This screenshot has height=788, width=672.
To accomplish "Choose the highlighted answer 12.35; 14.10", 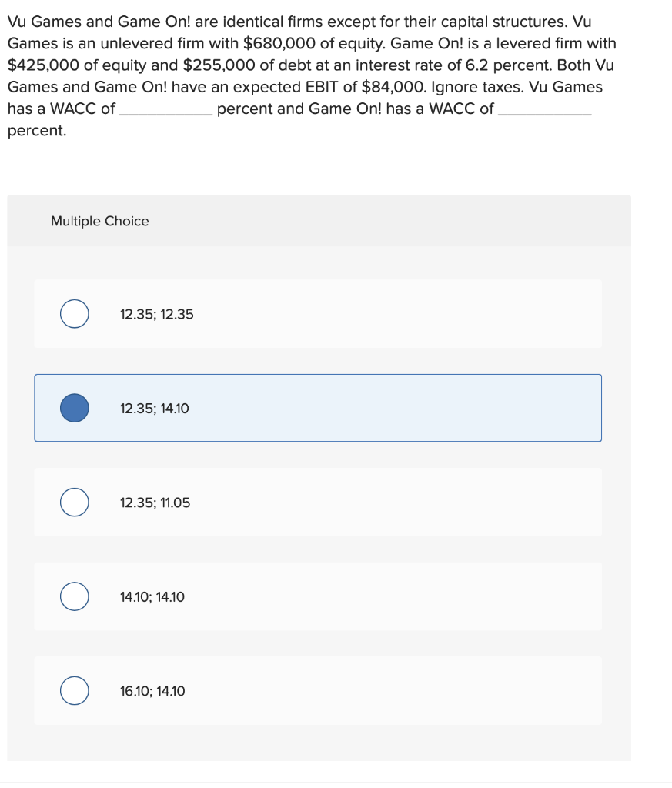I will 318,408.
